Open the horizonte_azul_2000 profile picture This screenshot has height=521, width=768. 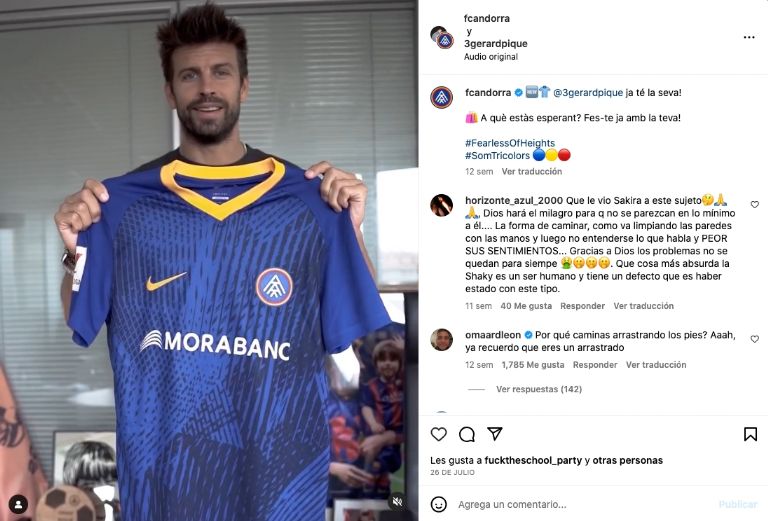441,205
